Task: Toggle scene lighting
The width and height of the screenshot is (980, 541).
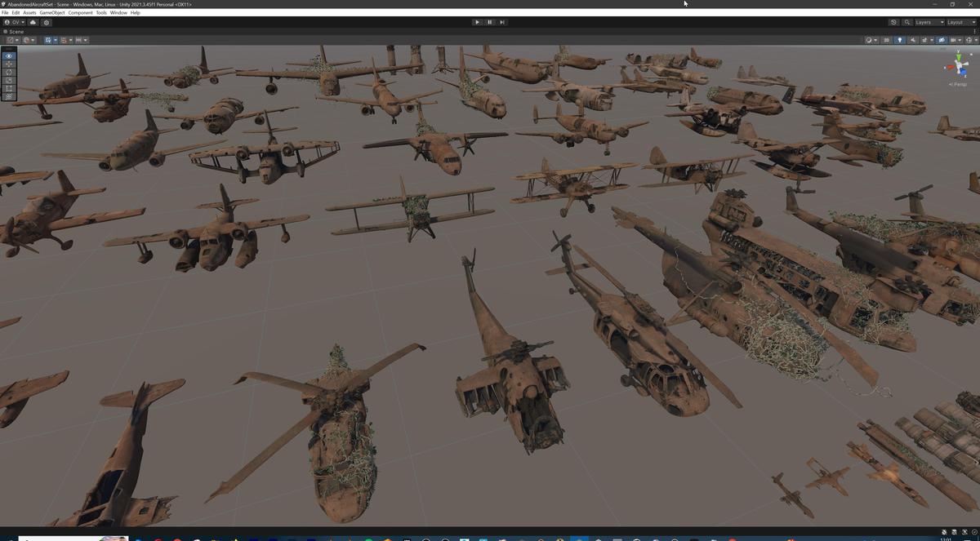Action: tap(900, 40)
